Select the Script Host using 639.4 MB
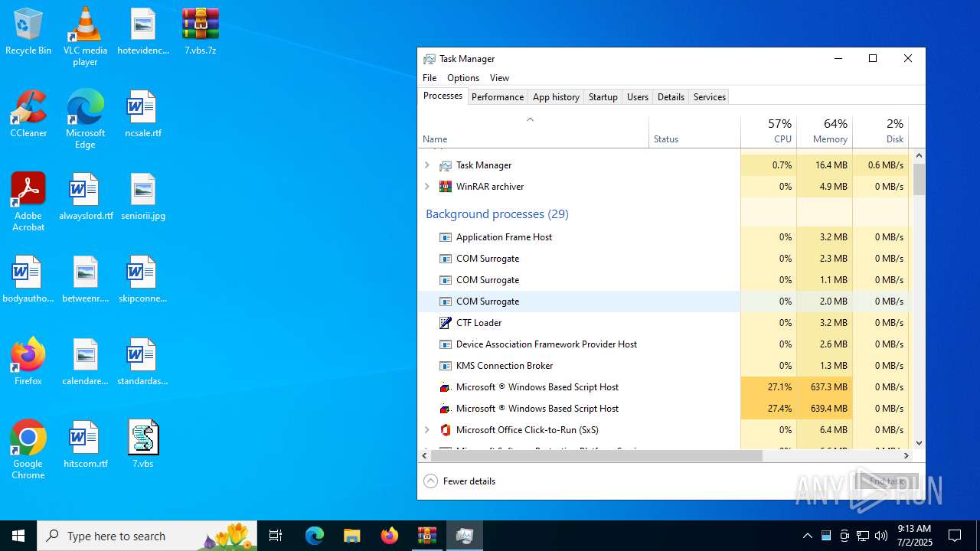Screen dimensions: 980x551 point(663,409)
